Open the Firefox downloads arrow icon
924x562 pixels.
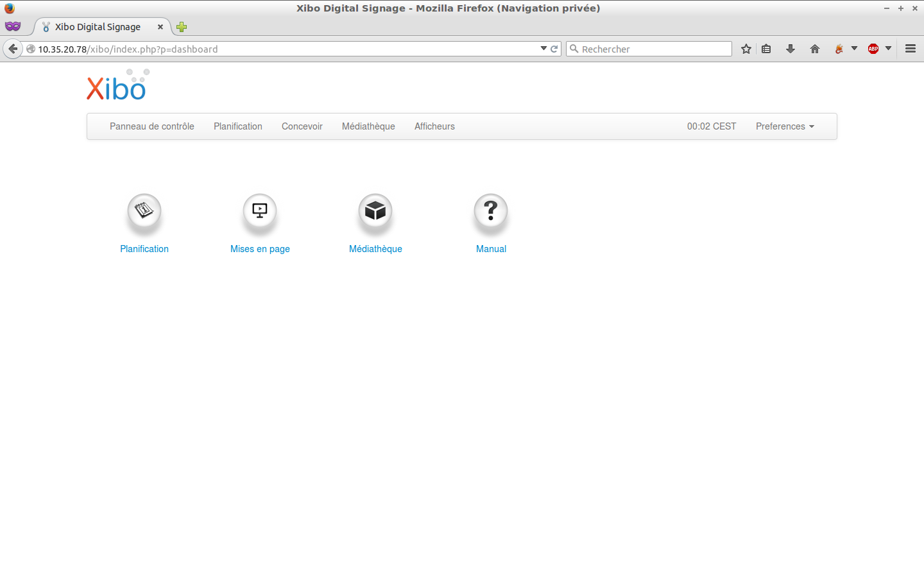click(x=791, y=49)
